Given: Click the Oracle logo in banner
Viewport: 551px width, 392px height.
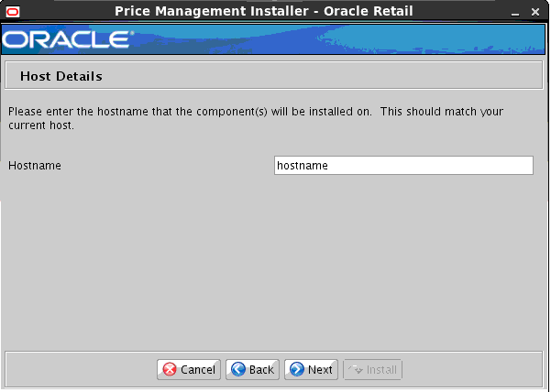Looking at the screenshot, I should 68,39.
